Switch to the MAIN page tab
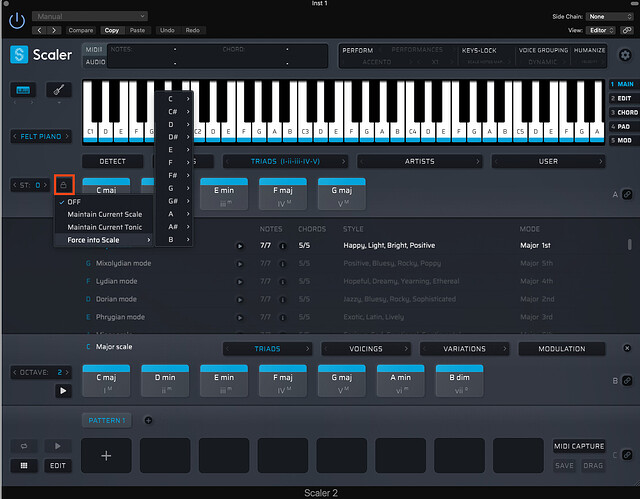Screen dimensions: 640x499 622,84
